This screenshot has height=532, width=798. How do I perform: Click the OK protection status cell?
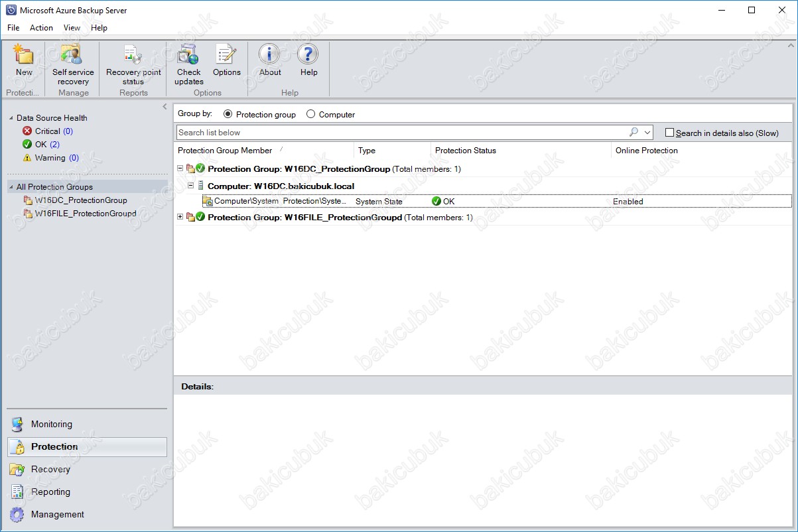pos(443,201)
